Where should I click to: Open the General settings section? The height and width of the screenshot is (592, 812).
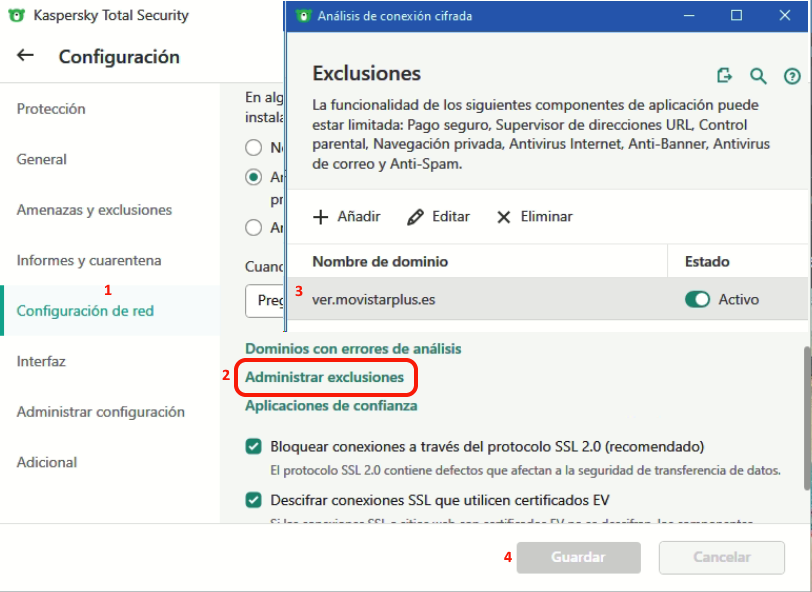tap(41, 159)
